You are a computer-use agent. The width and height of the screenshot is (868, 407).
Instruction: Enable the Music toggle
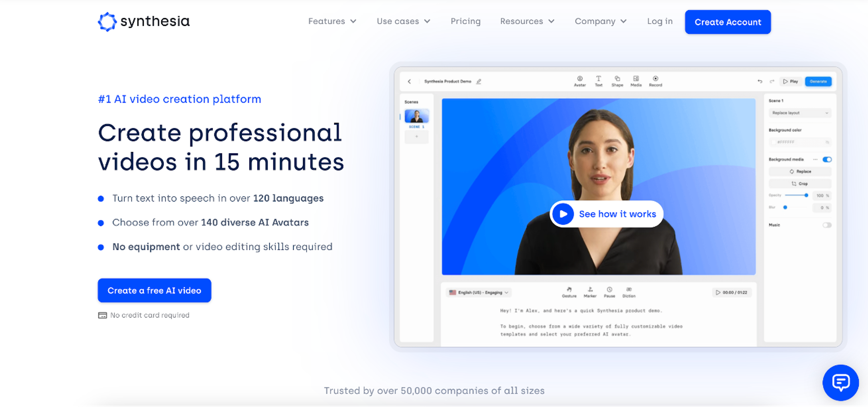pyautogui.click(x=827, y=225)
